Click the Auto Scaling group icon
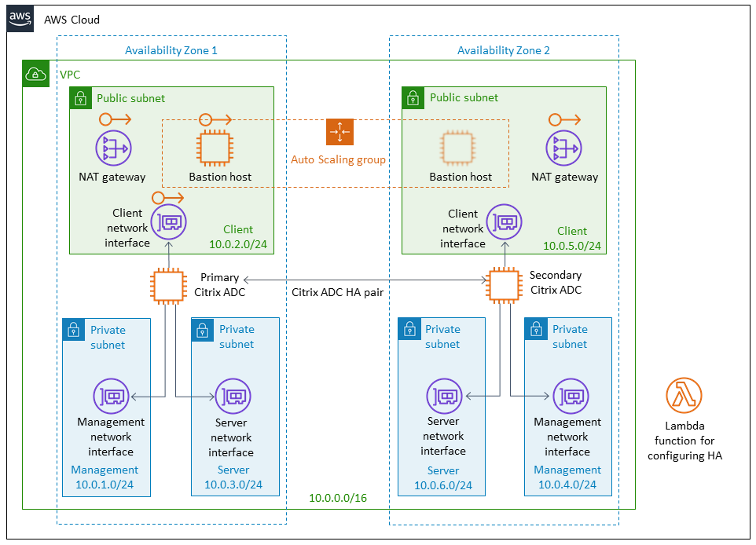 click(x=339, y=132)
